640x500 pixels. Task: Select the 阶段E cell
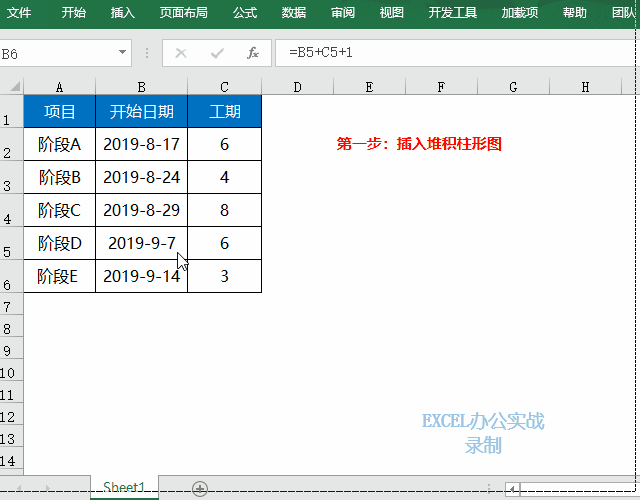coord(60,276)
